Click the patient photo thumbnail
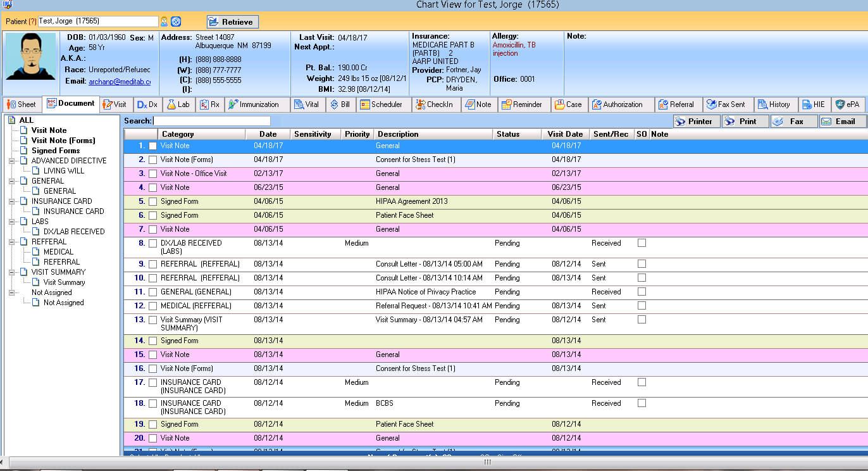 coord(30,56)
